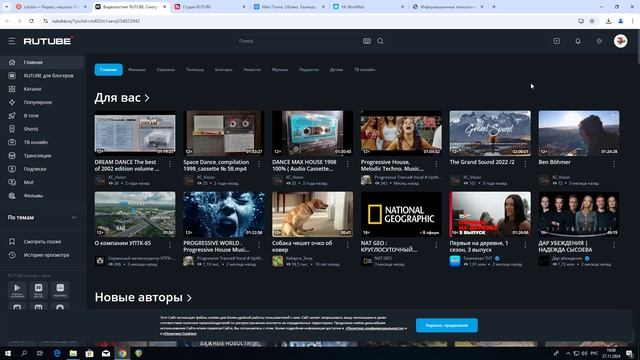Select the Главная category tab
This screenshot has height=360, width=640.
109,70
